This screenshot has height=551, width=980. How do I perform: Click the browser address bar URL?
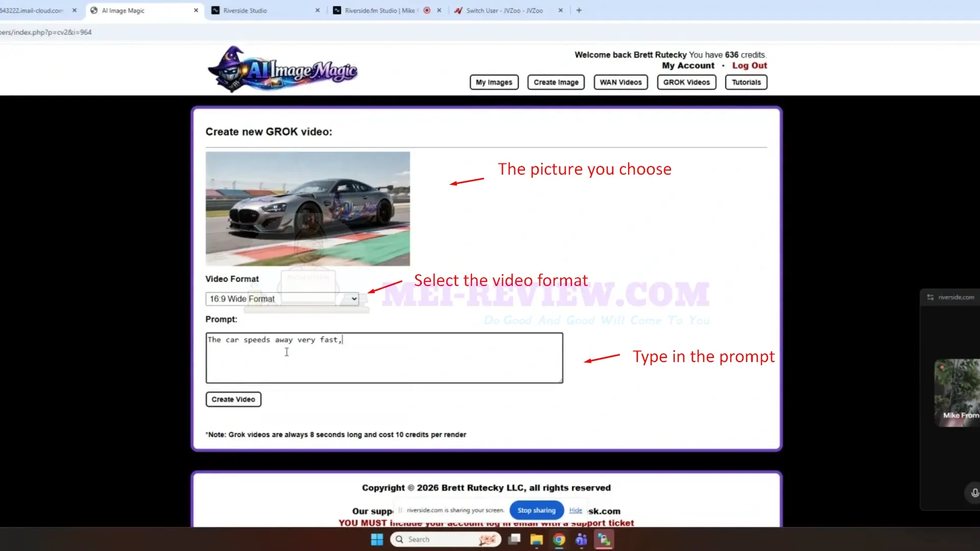[x=46, y=32]
